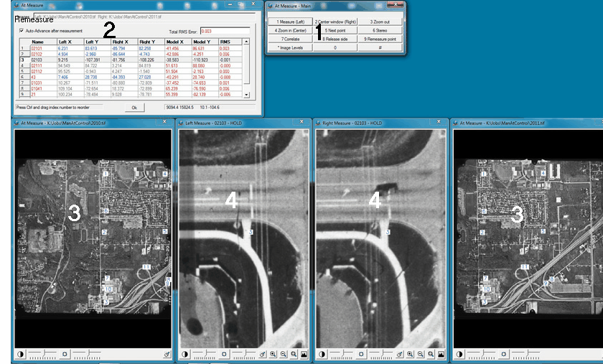This screenshot has height=364, width=603.
Task: Select point name 02102 in table
Action: click(37, 55)
